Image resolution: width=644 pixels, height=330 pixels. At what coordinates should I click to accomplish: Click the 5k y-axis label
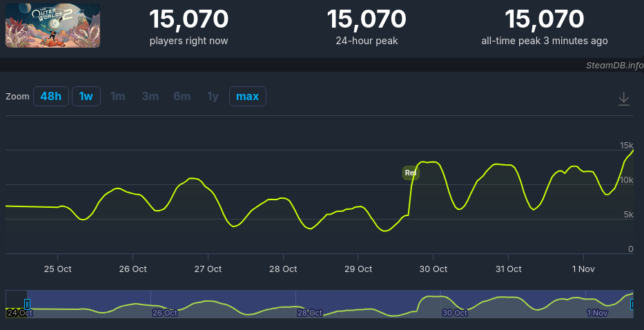click(629, 215)
